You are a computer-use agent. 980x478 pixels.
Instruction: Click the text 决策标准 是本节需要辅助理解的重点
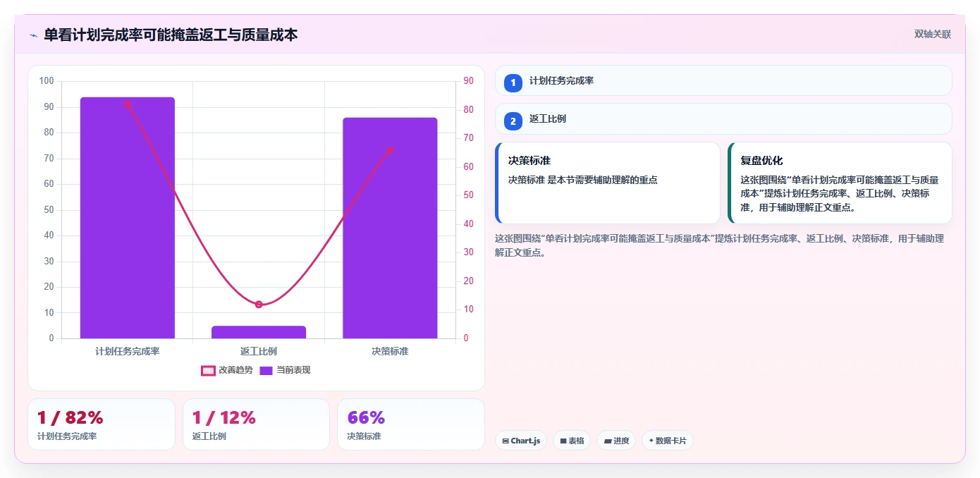583,180
